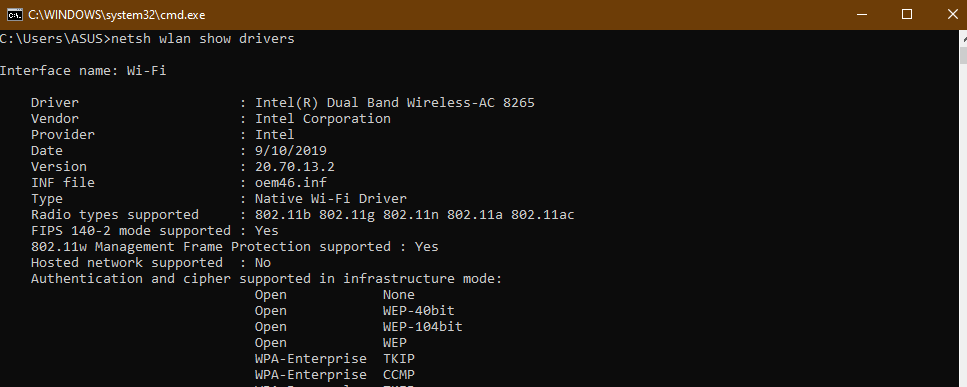Click the driver date 9/10/2019
The height and width of the screenshot is (387, 967).
pyautogui.click(x=290, y=151)
